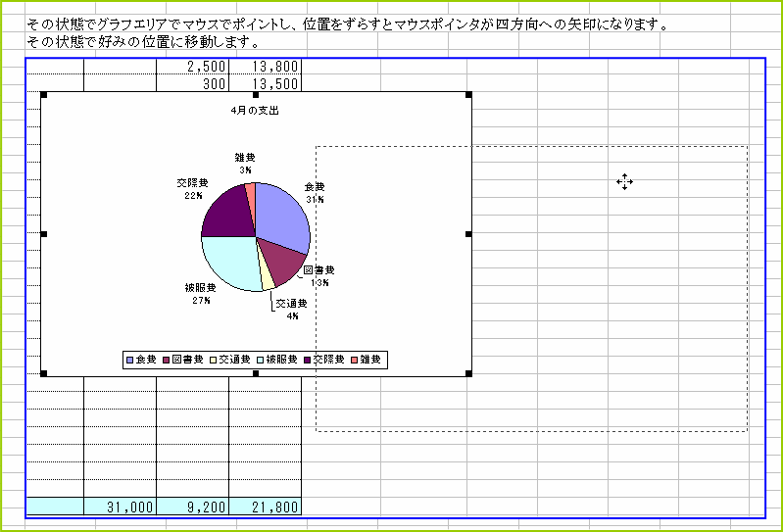
Task: Click the line その状態で好みの位置に移動します
Action: point(143,42)
